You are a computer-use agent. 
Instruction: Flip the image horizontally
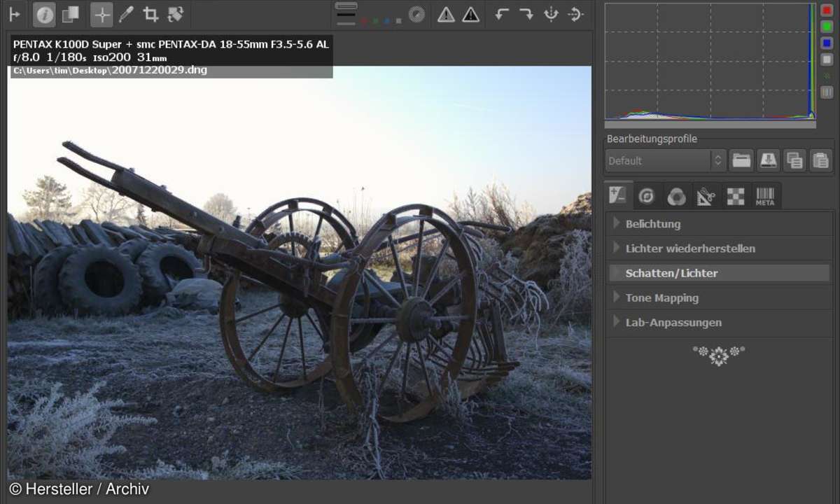click(551, 14)
